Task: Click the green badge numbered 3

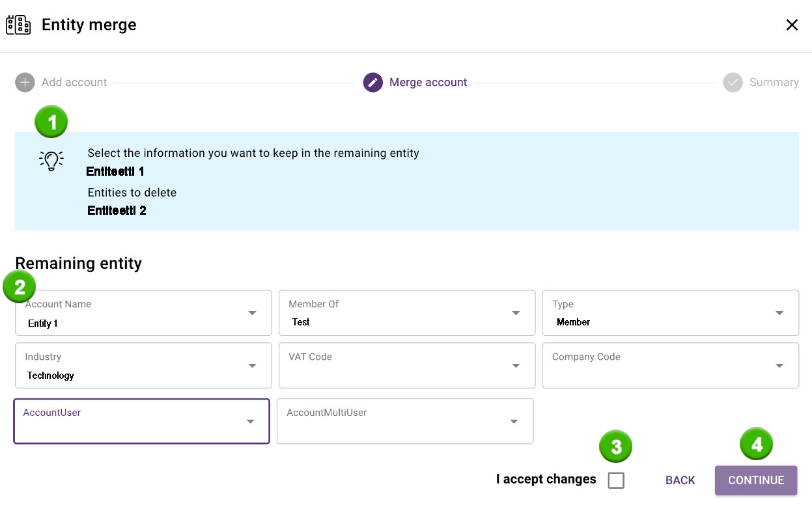Action: (615, 446)
